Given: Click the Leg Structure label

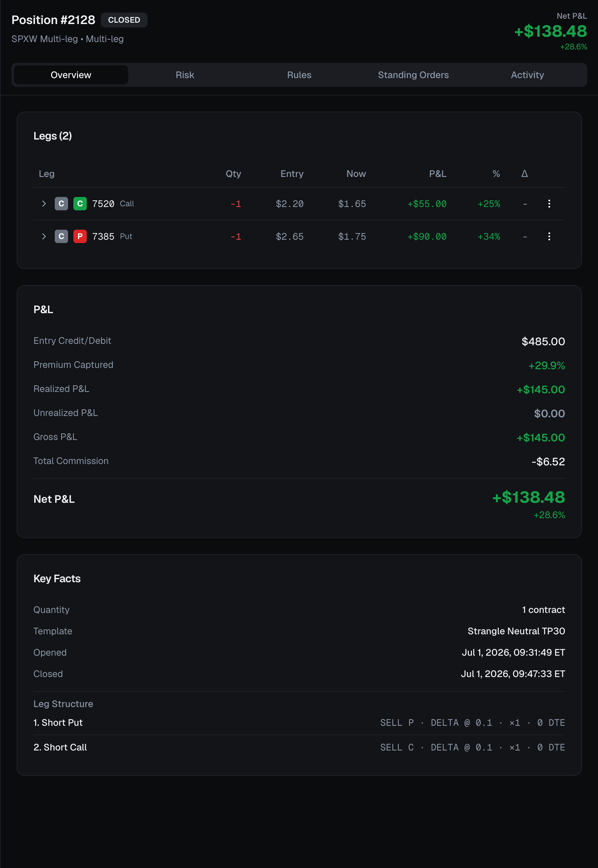Looking at the screenshot, I should (63, 704).
